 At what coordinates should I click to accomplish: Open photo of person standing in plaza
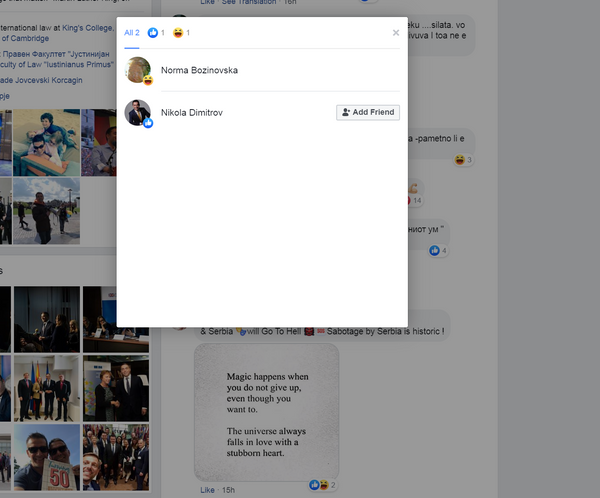pos(47,211)
